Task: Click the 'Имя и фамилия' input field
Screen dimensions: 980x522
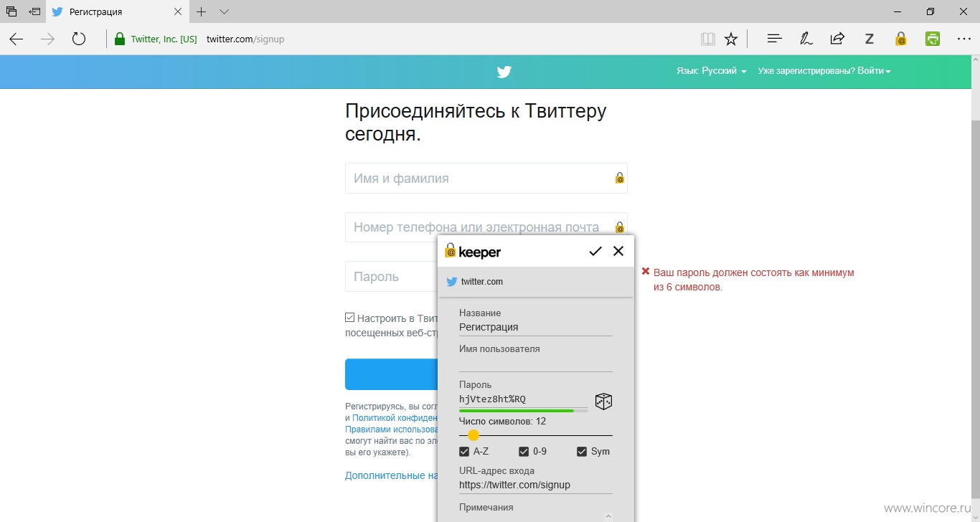Action: (486, 178)
